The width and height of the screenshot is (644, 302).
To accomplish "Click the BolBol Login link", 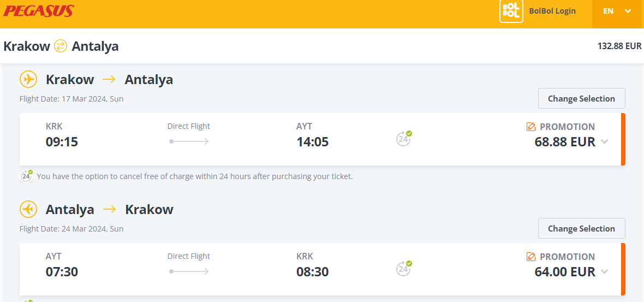I will (x=552, y=11).
